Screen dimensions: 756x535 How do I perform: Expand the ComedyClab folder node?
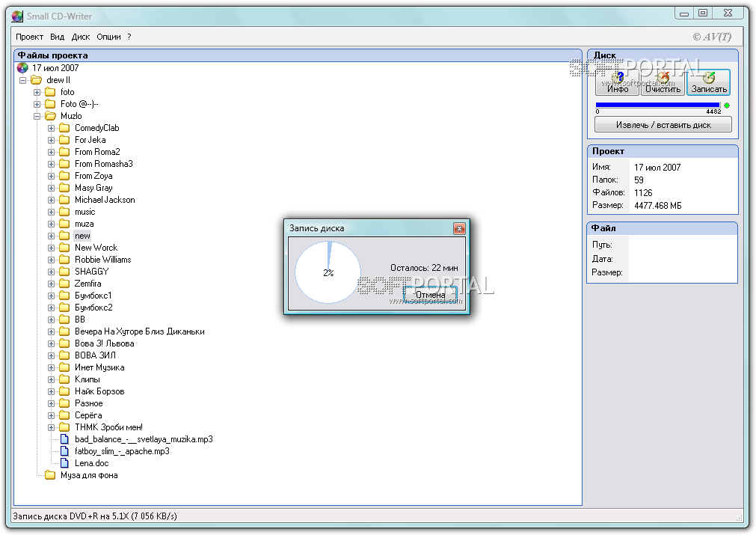[x=52, y=128]
